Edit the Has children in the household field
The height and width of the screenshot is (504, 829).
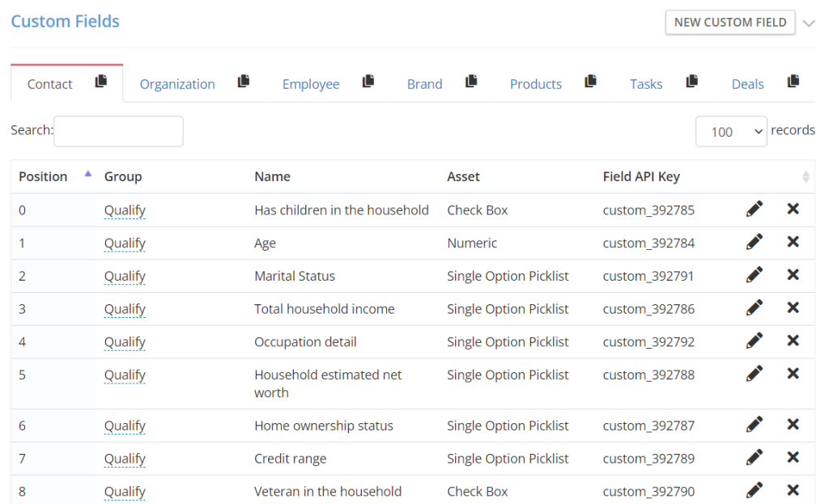[x=754, y=210]
